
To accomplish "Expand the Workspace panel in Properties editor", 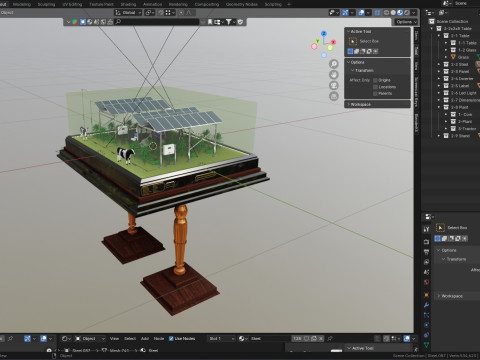I will coord(439,296).
